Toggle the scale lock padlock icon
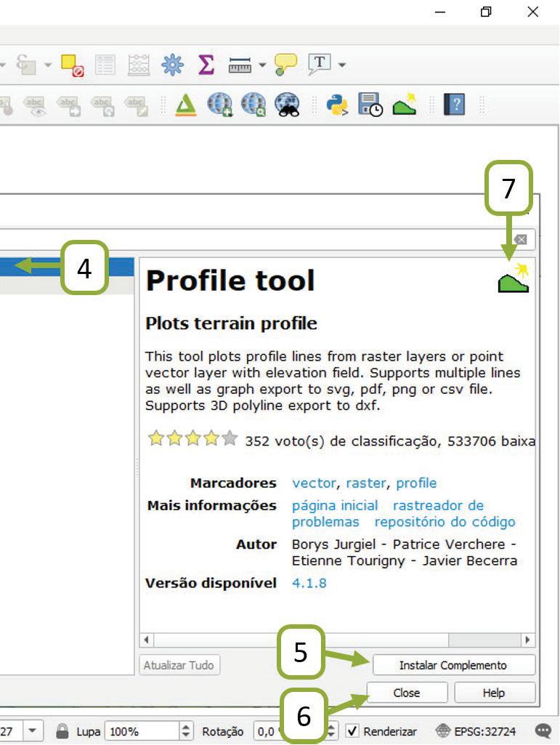The width and height of the screenshot is (560, 745). [62, 730]
